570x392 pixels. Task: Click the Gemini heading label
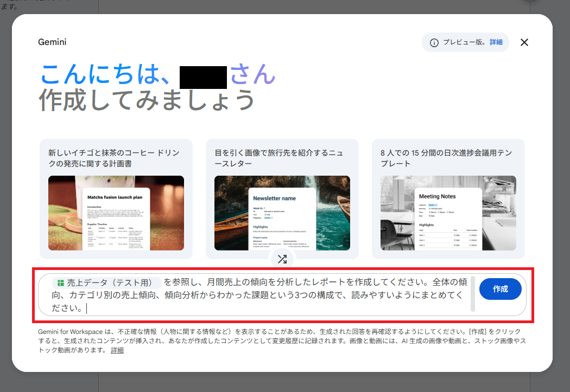coord(52,42)
